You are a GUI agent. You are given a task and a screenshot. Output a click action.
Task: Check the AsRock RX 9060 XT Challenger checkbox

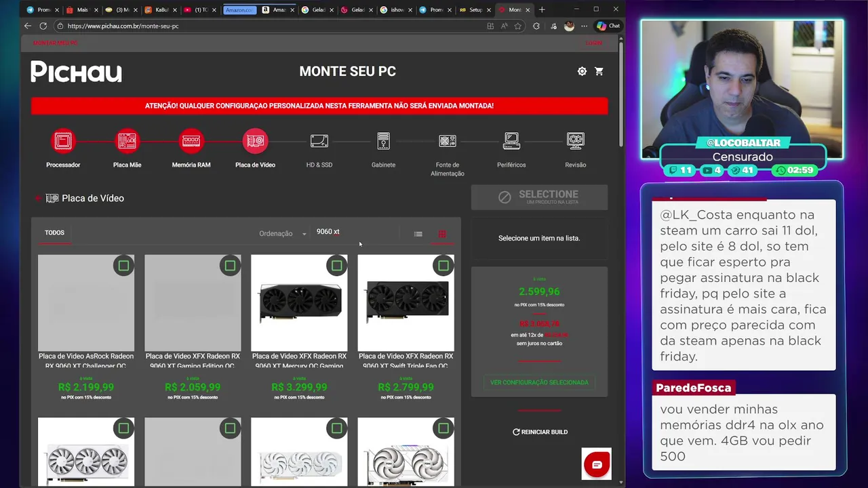pyautogui.click(x=123, y=266)
